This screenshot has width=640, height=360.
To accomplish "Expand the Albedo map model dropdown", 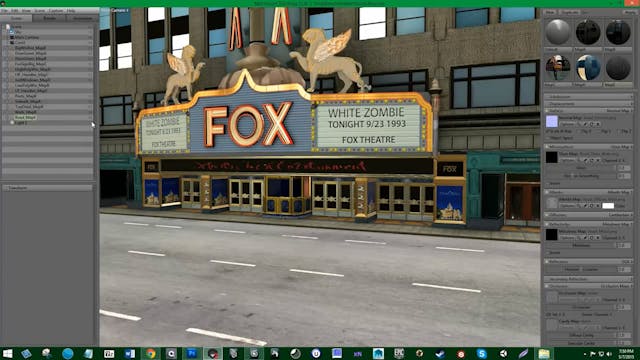I will pos(619,192).
